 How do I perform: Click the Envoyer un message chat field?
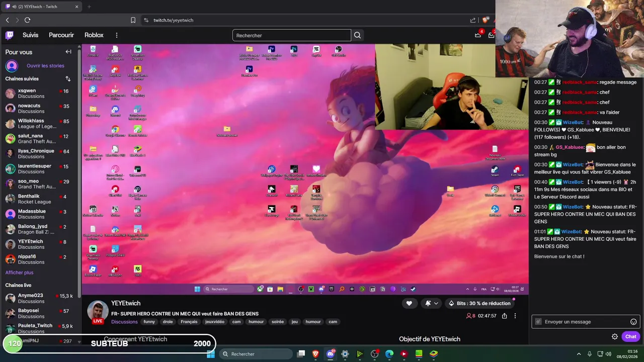[x=586, y=322]
